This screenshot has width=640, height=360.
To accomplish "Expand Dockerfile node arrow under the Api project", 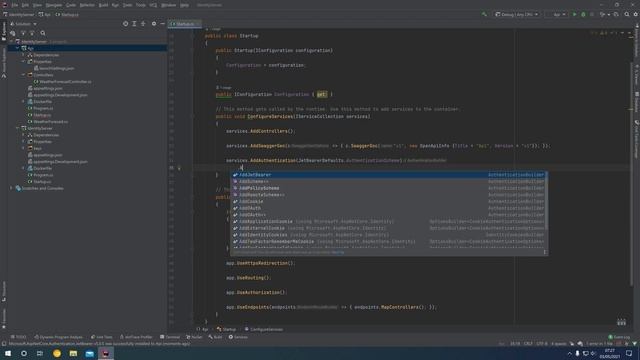I will click(23, 101).
